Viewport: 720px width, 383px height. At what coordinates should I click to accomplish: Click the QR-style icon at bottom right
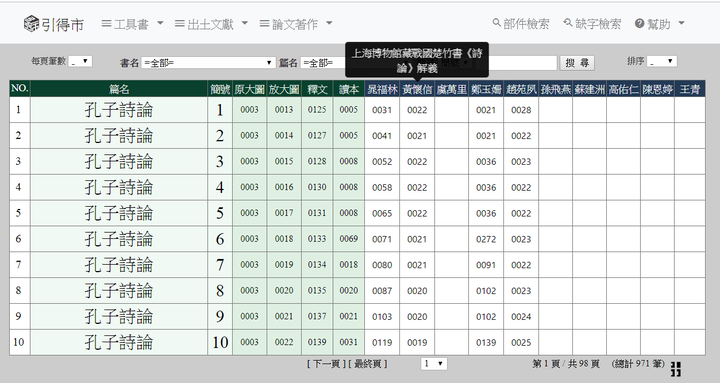point(675,369)
